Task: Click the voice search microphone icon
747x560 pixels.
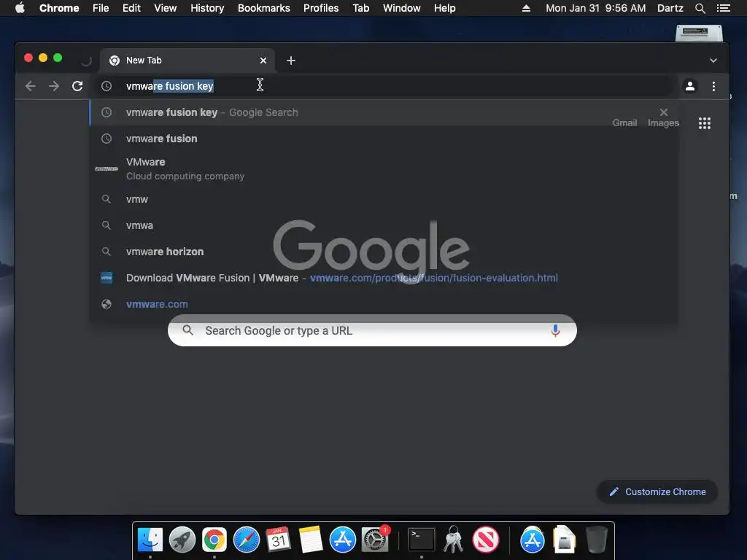Action: click(x=555, y=330)
